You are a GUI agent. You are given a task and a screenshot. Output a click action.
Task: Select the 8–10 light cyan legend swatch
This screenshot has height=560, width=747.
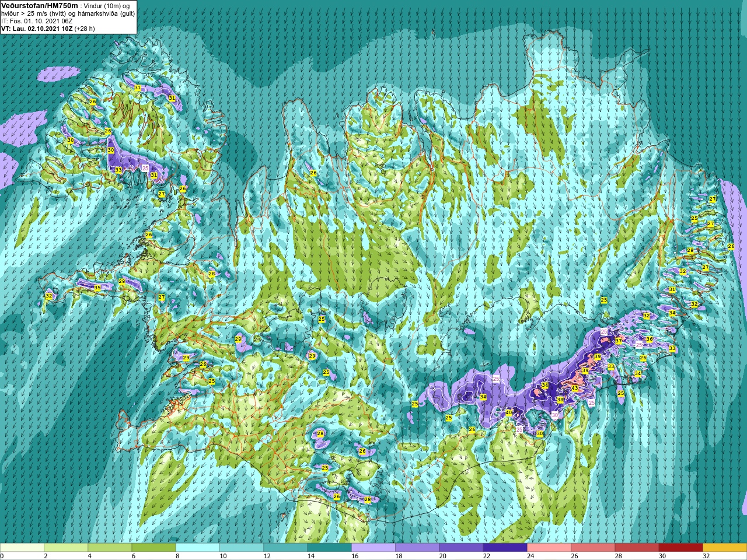click(198, 548)
